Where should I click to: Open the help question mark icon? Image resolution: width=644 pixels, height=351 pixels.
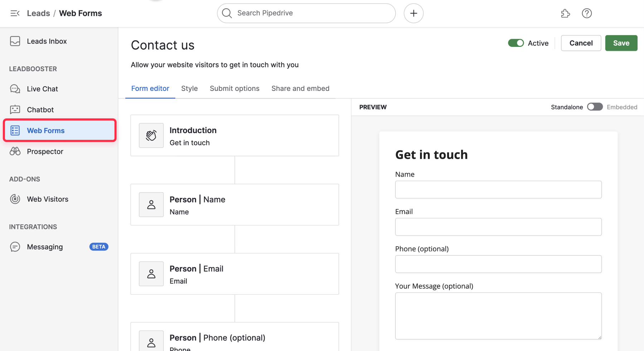point(587,13)
